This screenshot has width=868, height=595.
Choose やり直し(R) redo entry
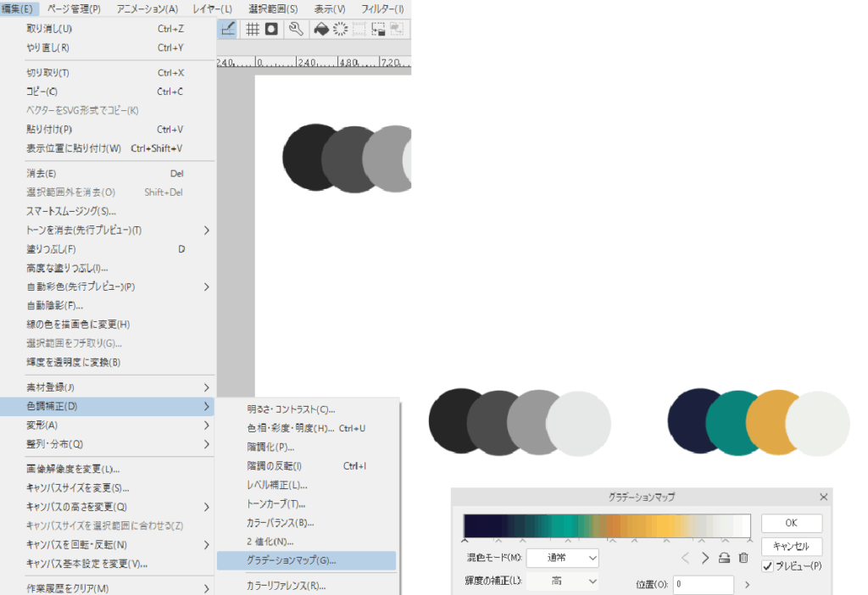coord(107,47)
